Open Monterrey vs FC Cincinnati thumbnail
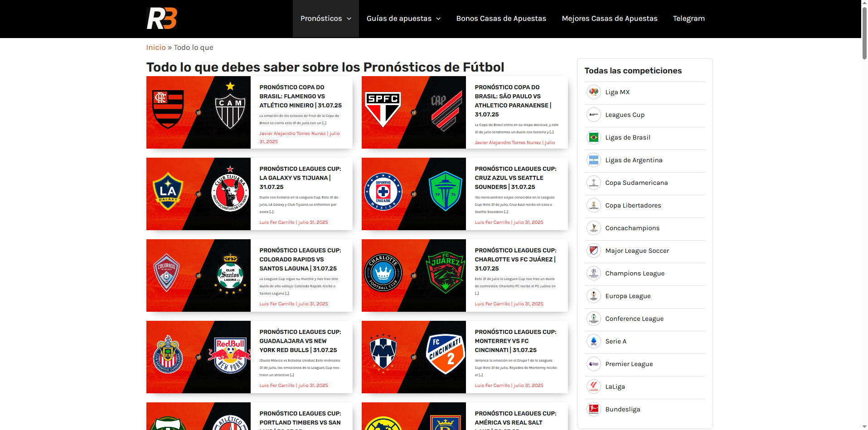 click(414, 357)
